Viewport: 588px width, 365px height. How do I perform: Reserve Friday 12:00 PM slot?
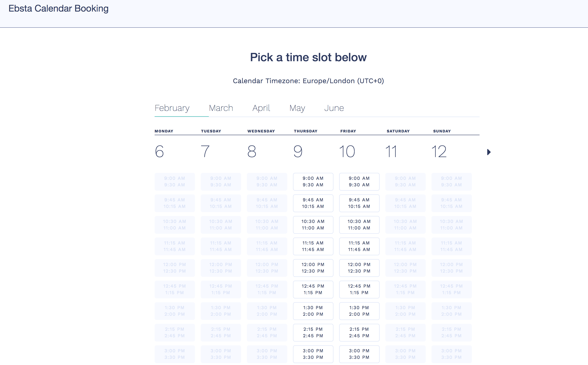(x=359, y=268)
